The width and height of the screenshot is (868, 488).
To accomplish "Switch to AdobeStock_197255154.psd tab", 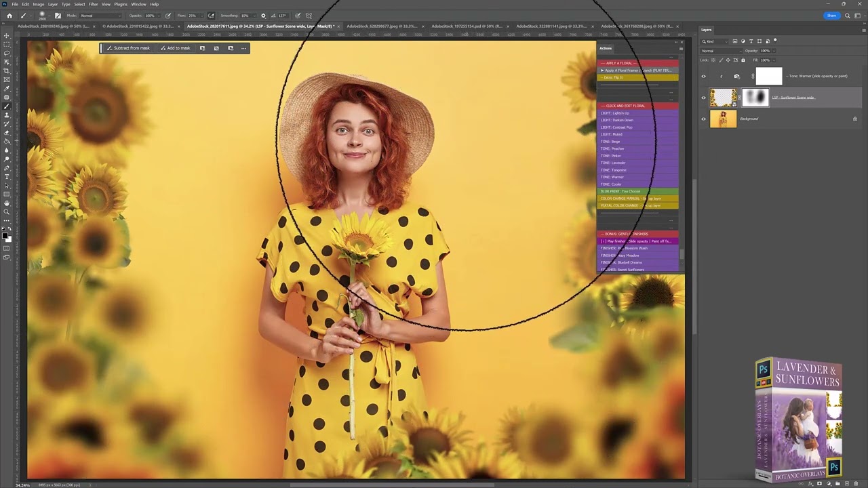I will (467, 26).
